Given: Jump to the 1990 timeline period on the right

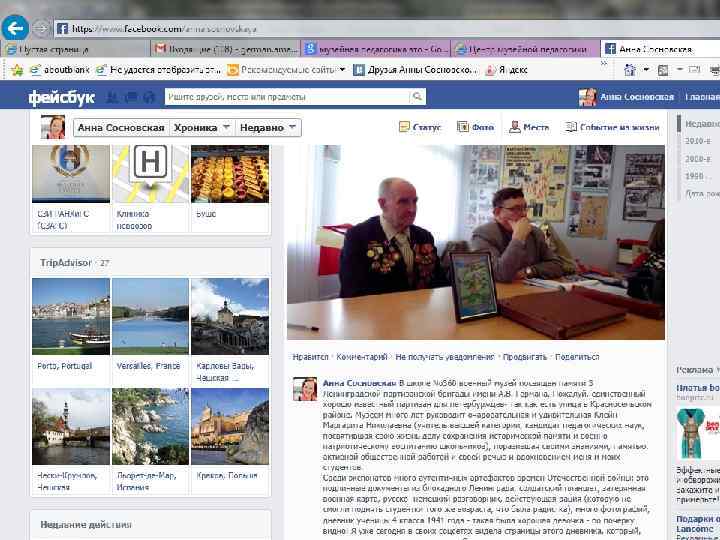Looking at the screenshot, I should [x=694, y=176].
